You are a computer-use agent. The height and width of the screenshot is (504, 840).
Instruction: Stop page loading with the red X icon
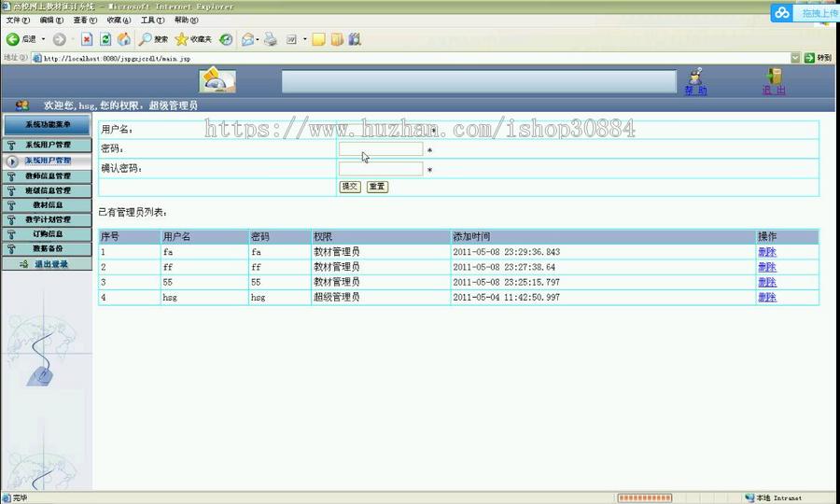click(87, 39)
